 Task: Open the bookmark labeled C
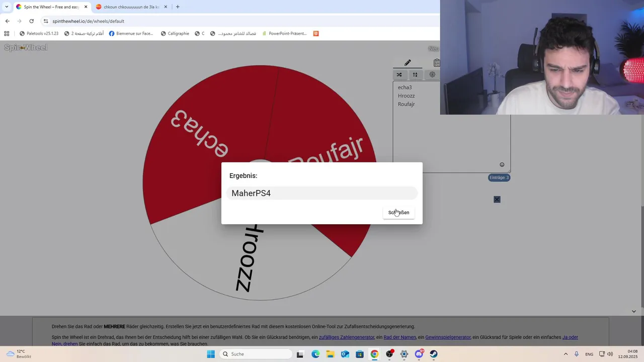pos(200,34)
